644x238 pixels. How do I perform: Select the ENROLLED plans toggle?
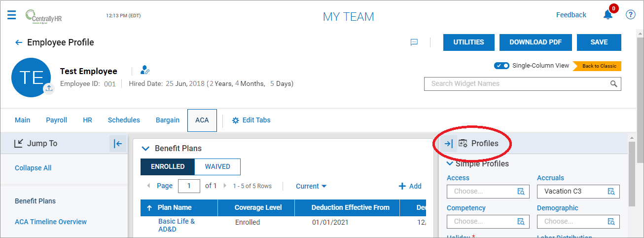[168, 167]
